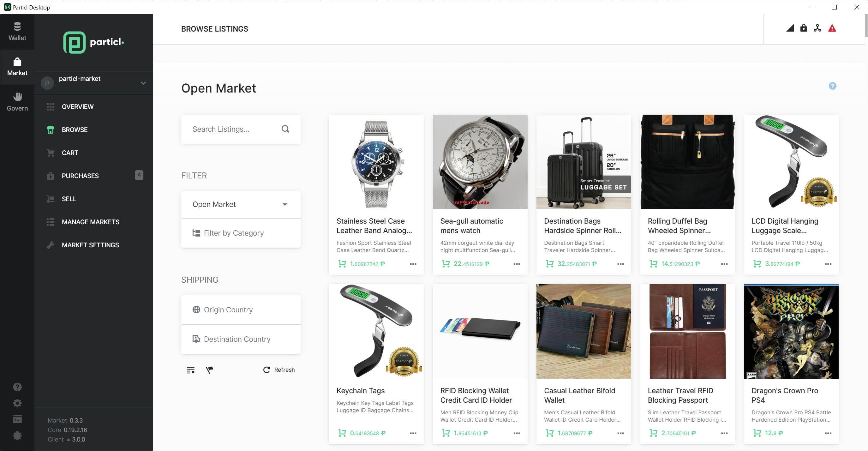
Task: Toggle the flagged listings filter icon
Action: (x=209, y=370)
